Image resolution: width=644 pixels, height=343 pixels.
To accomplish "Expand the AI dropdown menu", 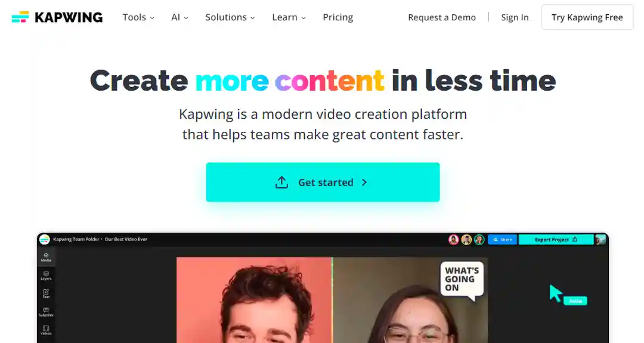I will click(180, 17).
